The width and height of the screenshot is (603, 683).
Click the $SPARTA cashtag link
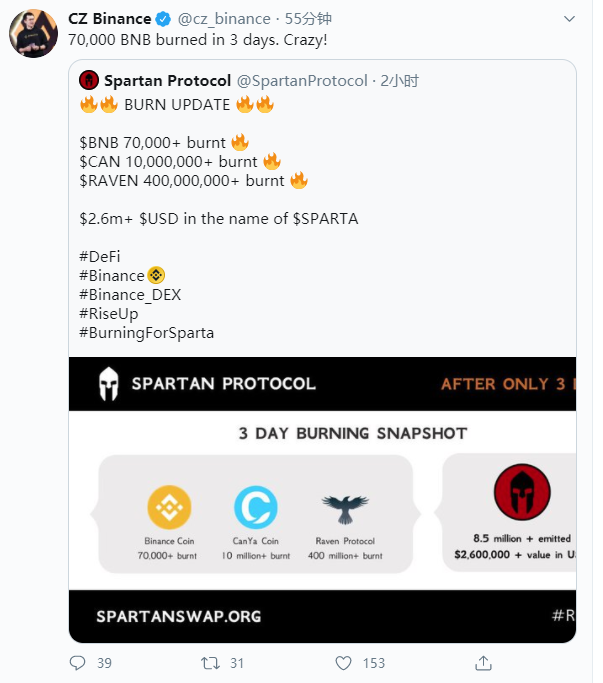click(x=325, y=218)
